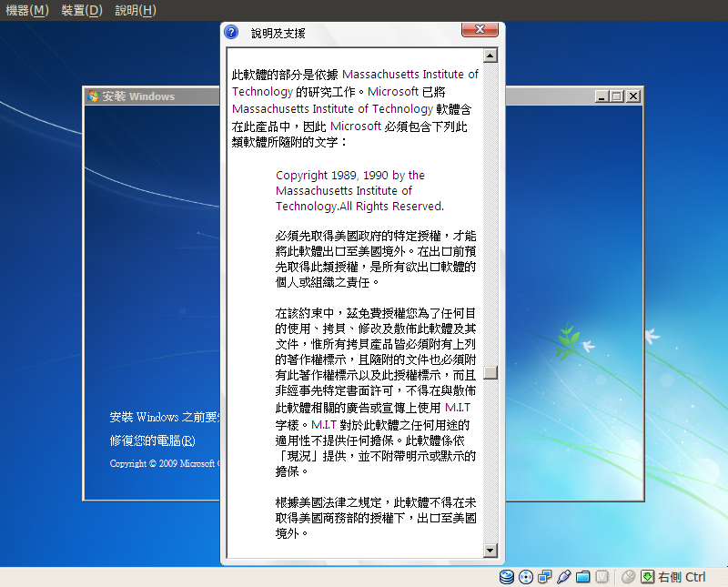Click the optical CD/DVD drive status icon

[526, 577]
